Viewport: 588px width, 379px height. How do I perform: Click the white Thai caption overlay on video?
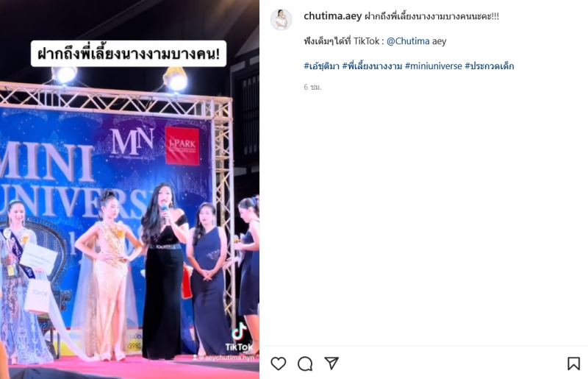[129, 54]
